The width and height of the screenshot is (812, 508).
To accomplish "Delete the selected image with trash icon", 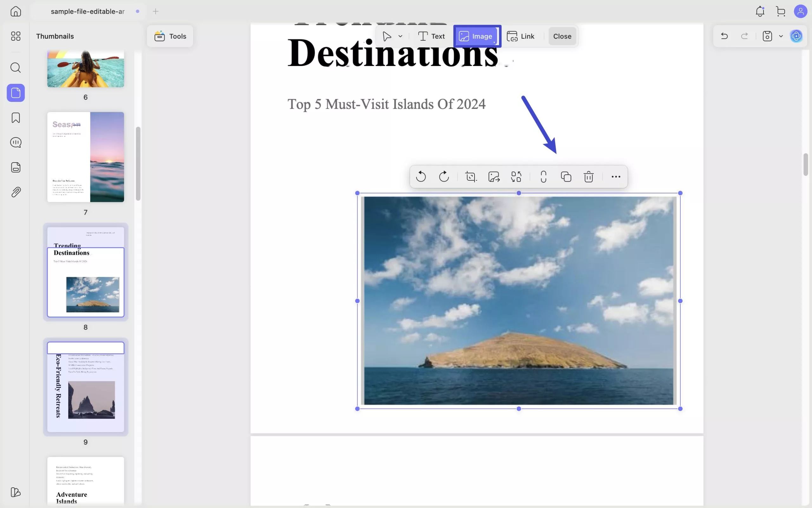I will tap(589, 177).
